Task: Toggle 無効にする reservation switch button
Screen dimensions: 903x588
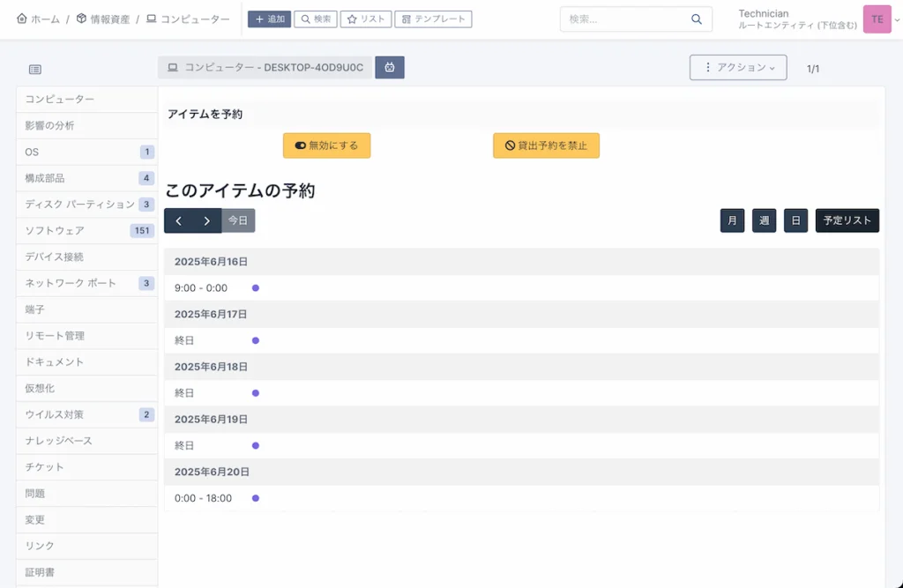Action: pos(326,145)
